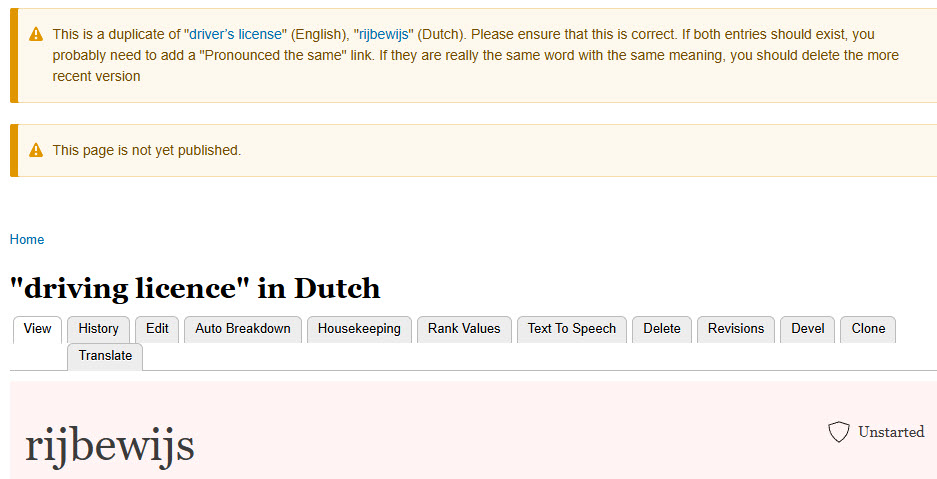Open the Rank Values tab

coord(464,329)
